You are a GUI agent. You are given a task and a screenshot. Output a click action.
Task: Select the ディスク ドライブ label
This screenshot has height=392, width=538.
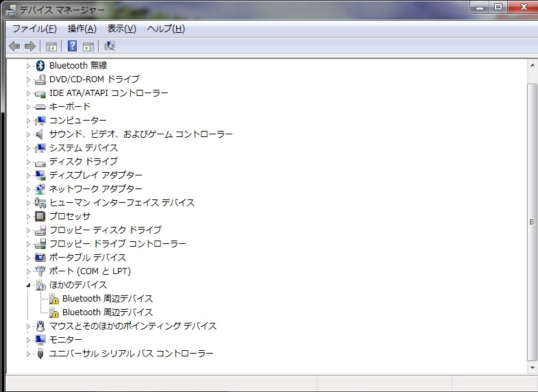pos(84,162)
